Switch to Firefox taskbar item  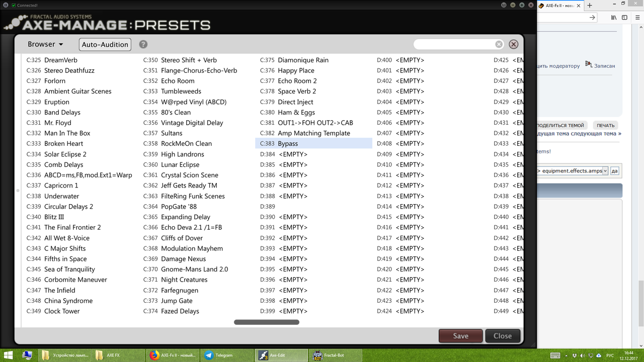(x=173, y=355)
